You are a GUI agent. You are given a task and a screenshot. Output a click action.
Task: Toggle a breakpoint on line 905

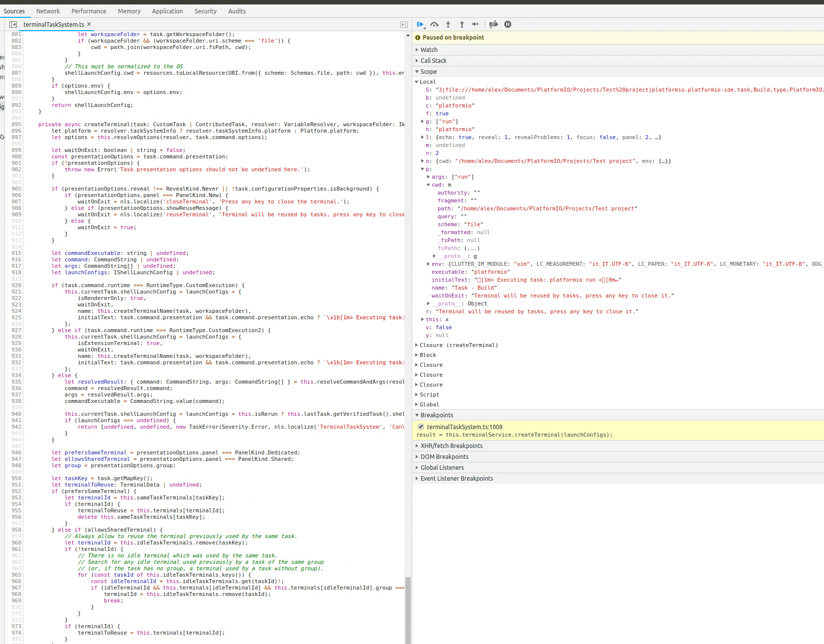click(x=16, y=189)
